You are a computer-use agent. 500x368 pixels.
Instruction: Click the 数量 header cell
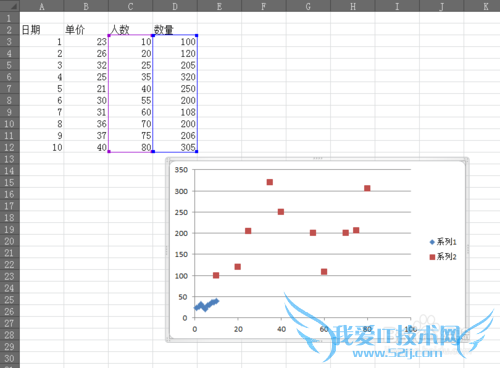point(175,30)
